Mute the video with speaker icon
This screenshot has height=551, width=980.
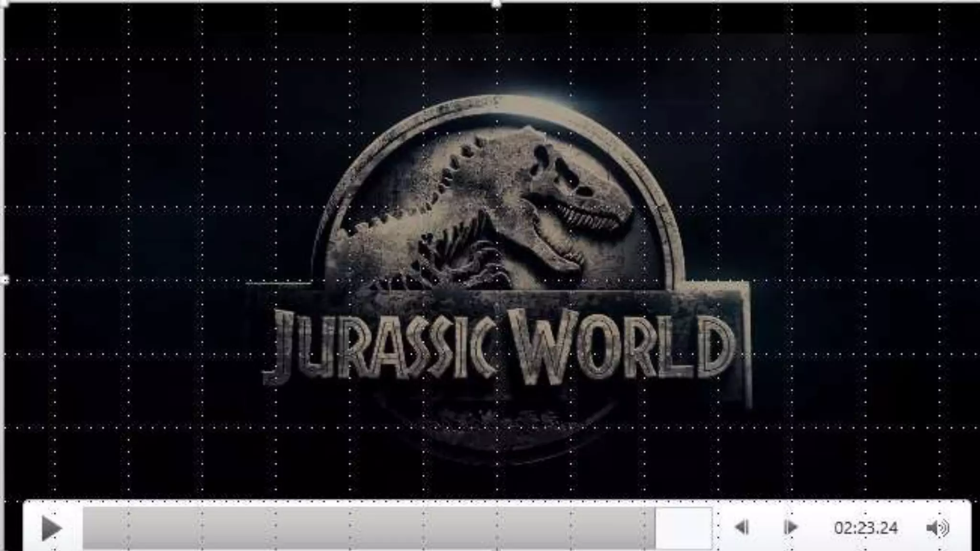click(937, 528)
